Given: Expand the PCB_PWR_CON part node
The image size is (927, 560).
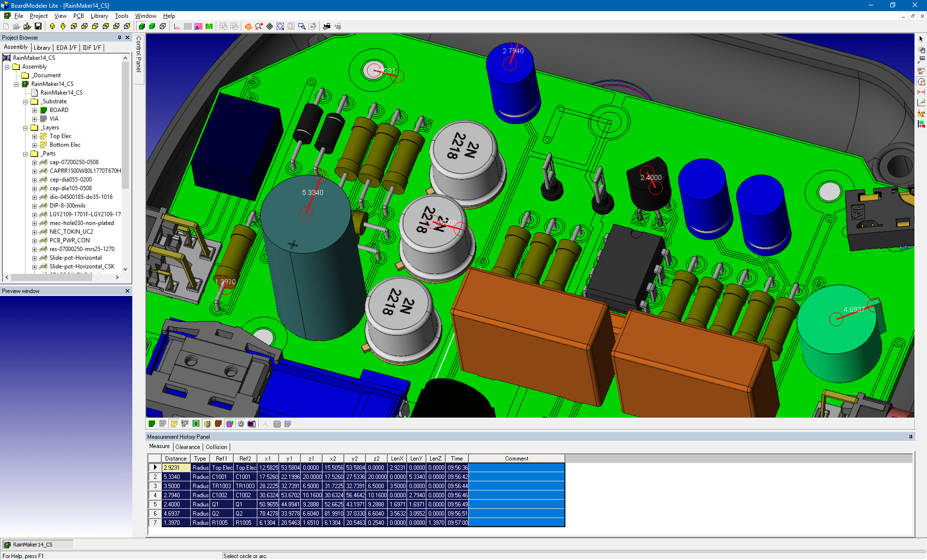Looking at the screenshot, I should [x=34, y=240].
